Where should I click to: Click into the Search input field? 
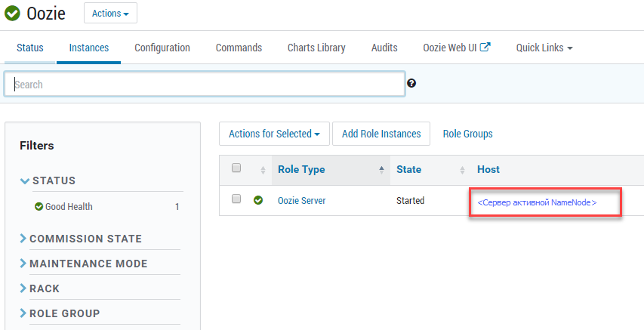[204, 85]
